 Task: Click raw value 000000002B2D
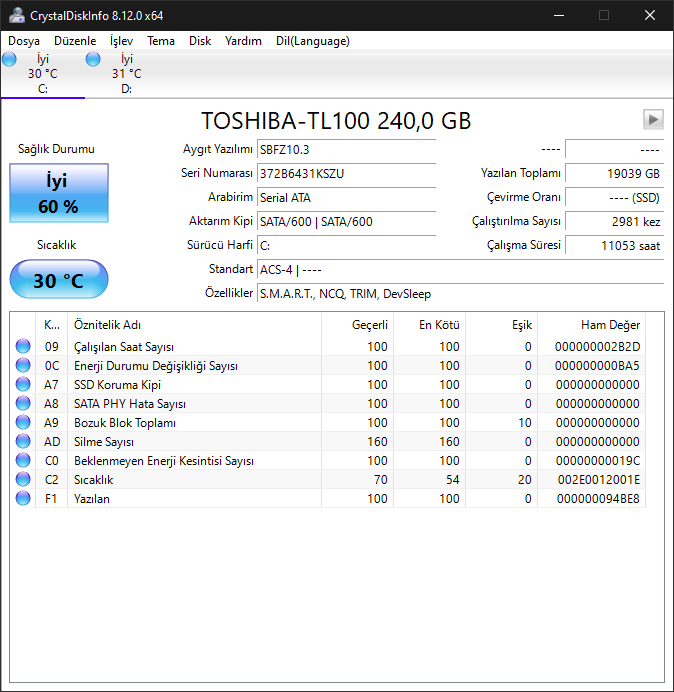click(597, 347)
